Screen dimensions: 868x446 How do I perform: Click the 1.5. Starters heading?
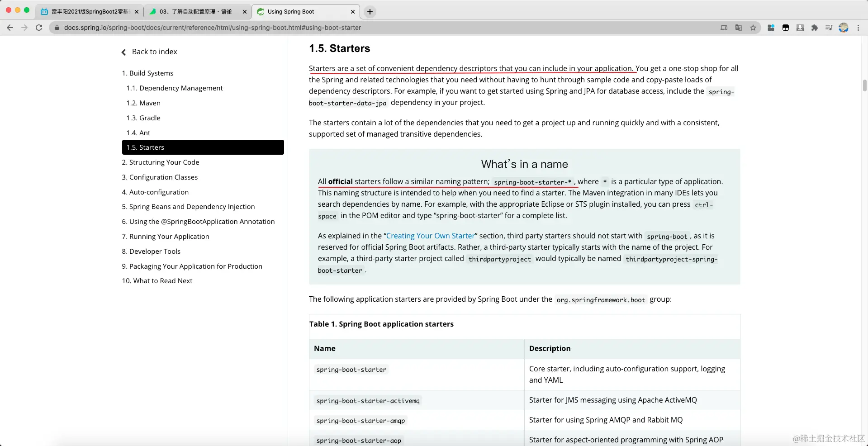339,48
